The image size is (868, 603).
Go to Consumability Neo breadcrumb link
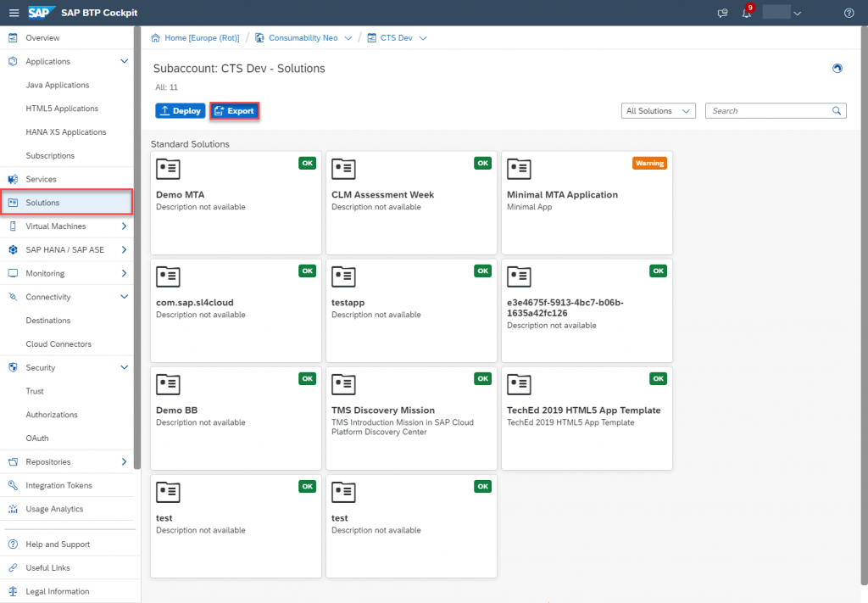click(x=303, y=38)
